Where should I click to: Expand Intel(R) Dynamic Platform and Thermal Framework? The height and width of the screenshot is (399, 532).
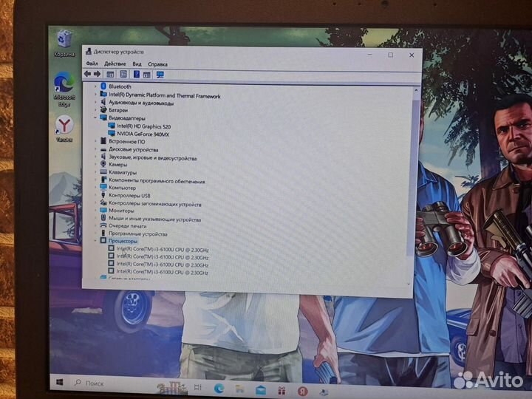point(95,94)
